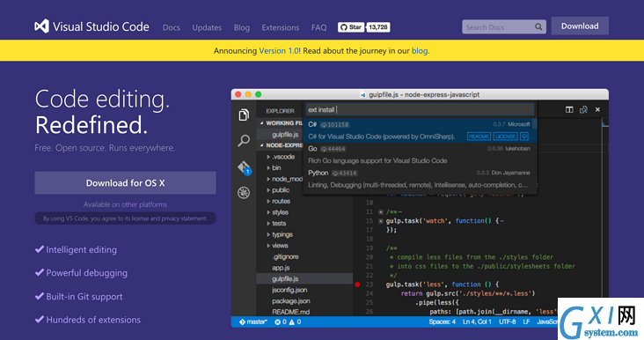Click the errors count icon in status bar
Image resolution: width=644 pixels, height=340 pixels.
[278, 322]
